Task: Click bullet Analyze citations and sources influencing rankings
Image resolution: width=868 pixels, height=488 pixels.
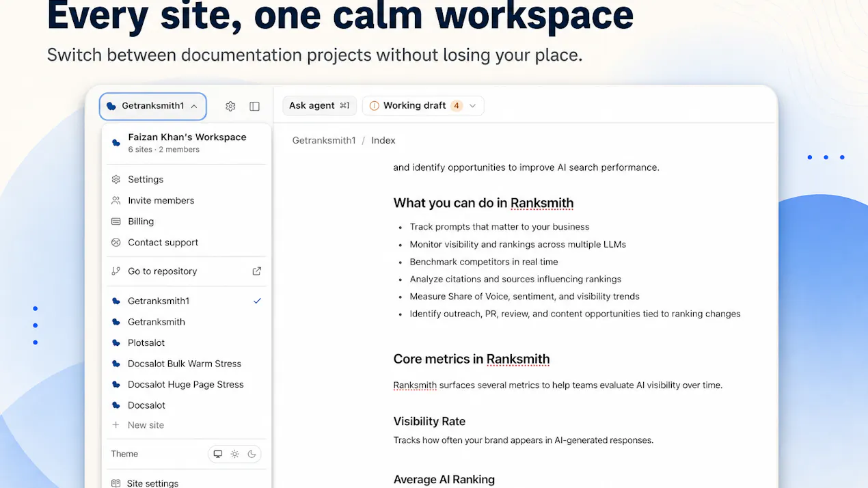Action: pos(515,279)
